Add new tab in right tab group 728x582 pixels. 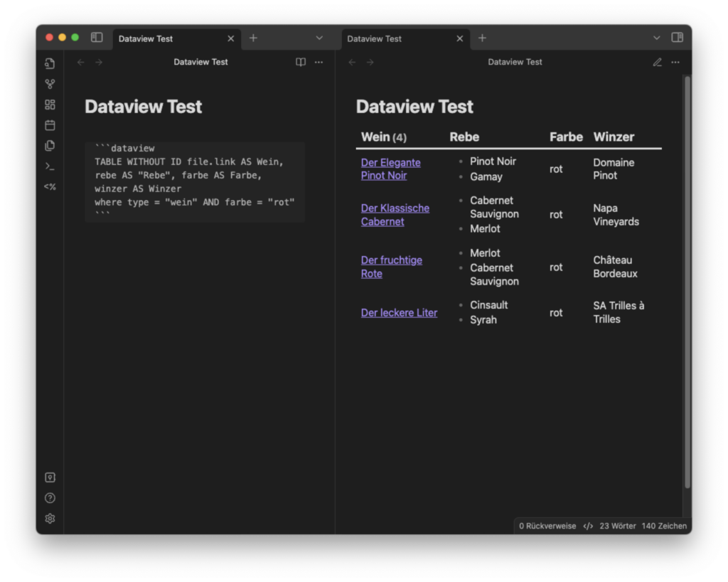482,38
